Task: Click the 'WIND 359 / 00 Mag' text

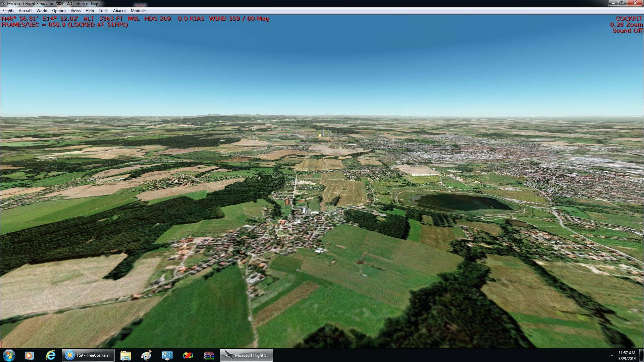Action: [239, 19]
